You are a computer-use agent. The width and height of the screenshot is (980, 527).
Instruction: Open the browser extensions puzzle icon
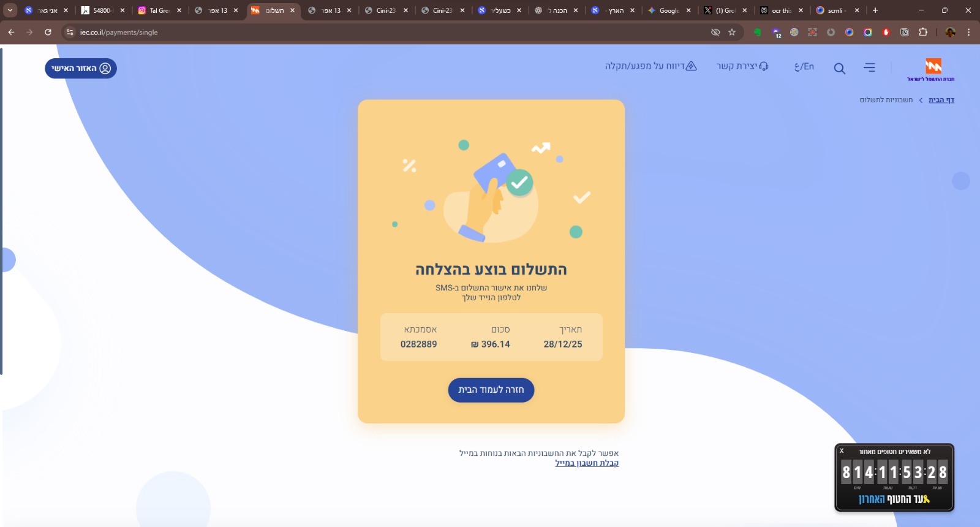pyautogui.click(x=923, y=32)
